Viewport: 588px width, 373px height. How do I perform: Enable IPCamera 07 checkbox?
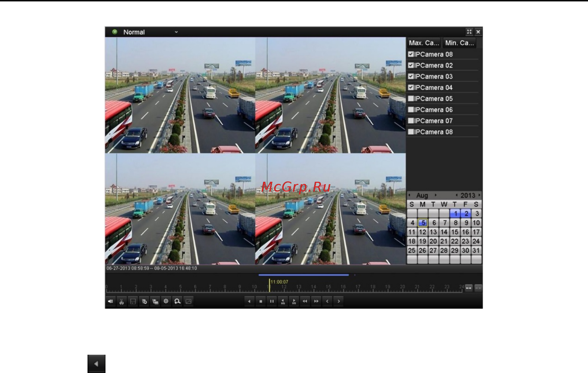[411, 121]
